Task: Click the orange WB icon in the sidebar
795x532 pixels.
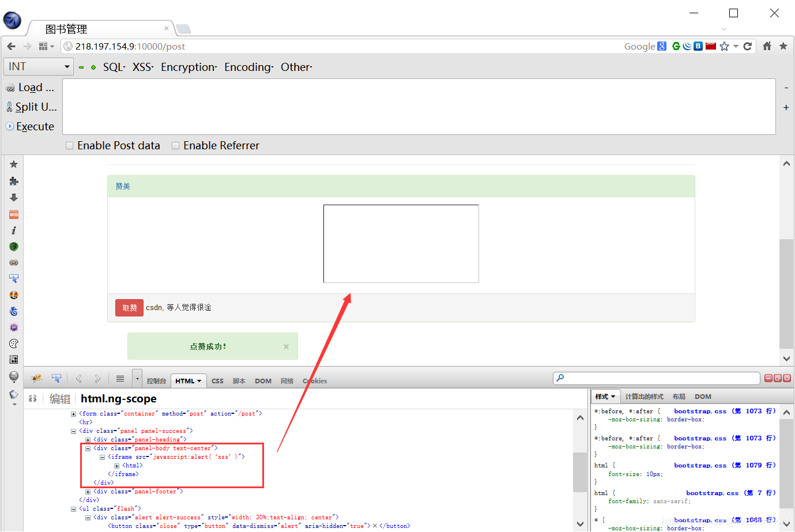Action: pyautogui.click(x=14, y=214)
